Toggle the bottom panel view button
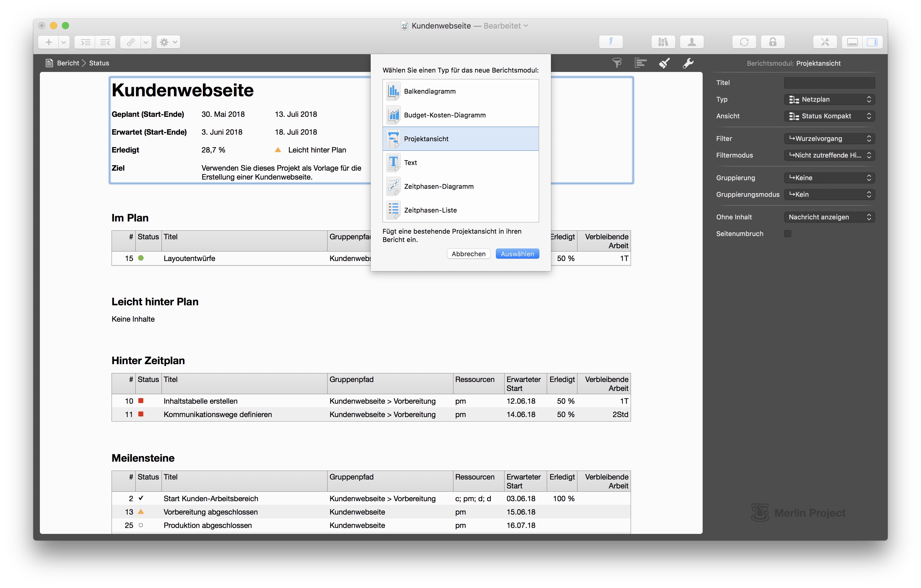921x588 pixels. click(852, 42)
